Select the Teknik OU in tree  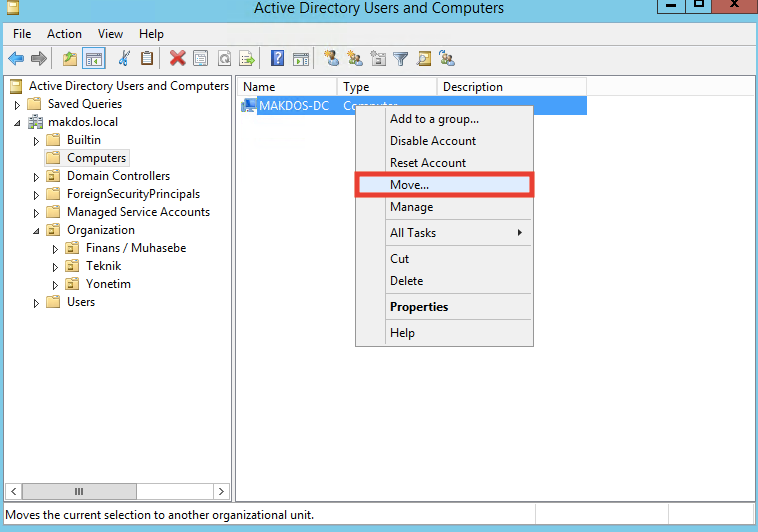tap(103, 266)
